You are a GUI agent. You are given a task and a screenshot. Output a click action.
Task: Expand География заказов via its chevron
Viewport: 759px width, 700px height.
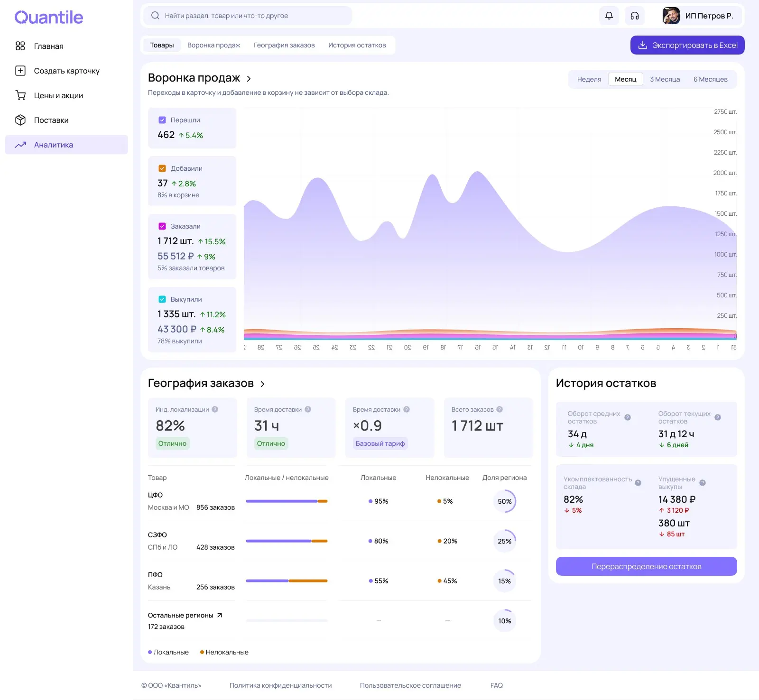(262, 384)
